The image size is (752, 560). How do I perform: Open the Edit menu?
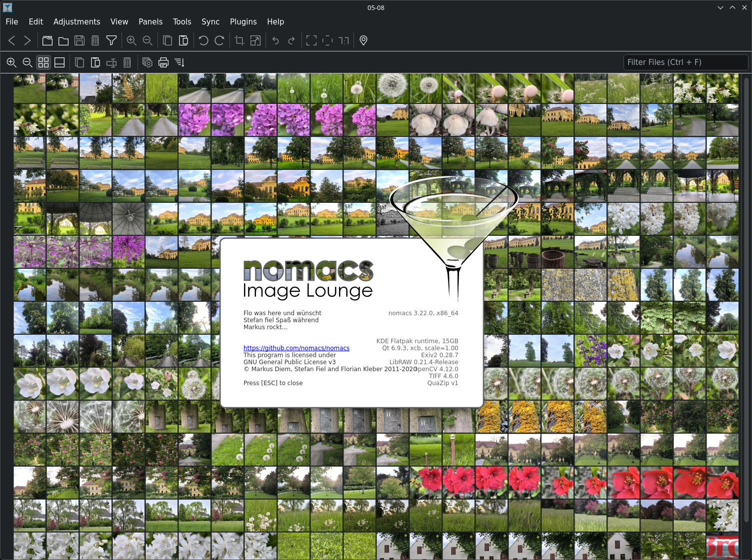coord(36,21)
